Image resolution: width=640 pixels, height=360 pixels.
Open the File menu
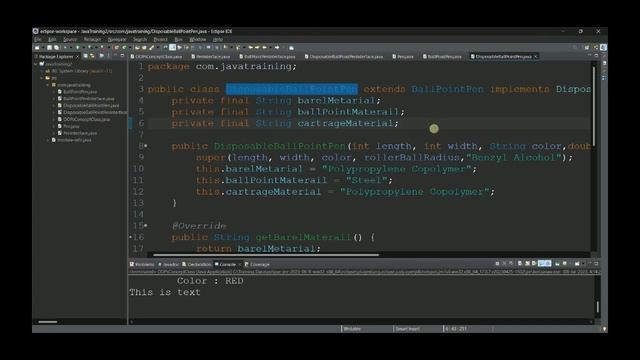pos(38,40)
